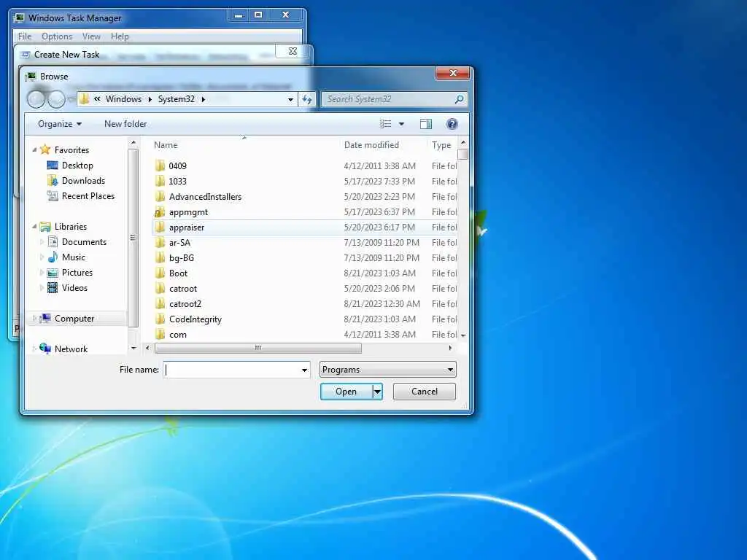747x560 pixels.
Task: Sort by the Type column header
Action: (x=441, y=145)
